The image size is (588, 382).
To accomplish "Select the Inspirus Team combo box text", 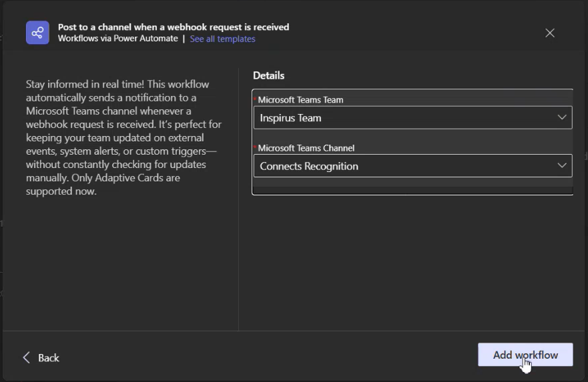I will pos(290,118).
